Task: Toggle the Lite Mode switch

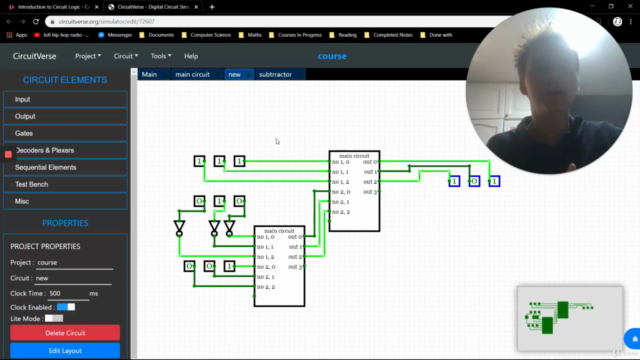Action: pyautogui.click(x=54, y=318)
